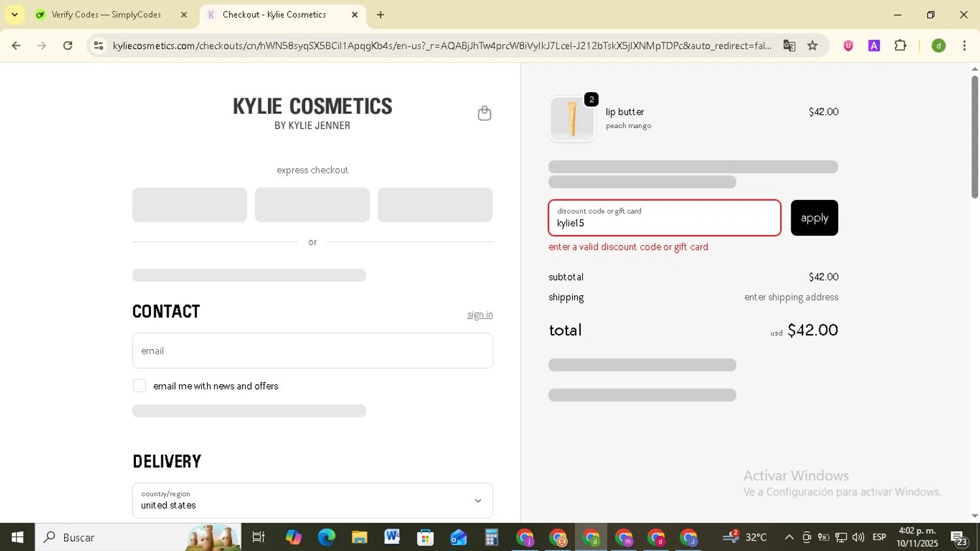This screenshot has height=551, width=980.
Task: Open Copilot from the taskbar
Action: pyautogui.click(x=293, y=537)
